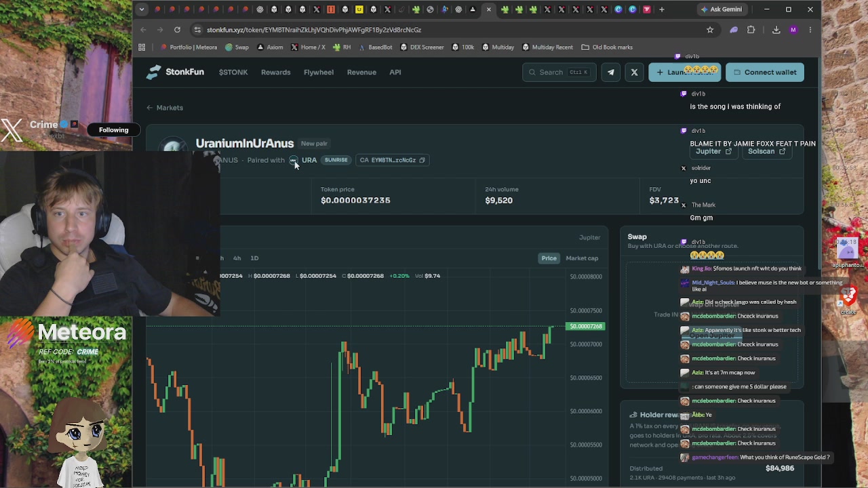Open the Revenue nav item
The image size is (868, 488).
[x=361, y=72]
